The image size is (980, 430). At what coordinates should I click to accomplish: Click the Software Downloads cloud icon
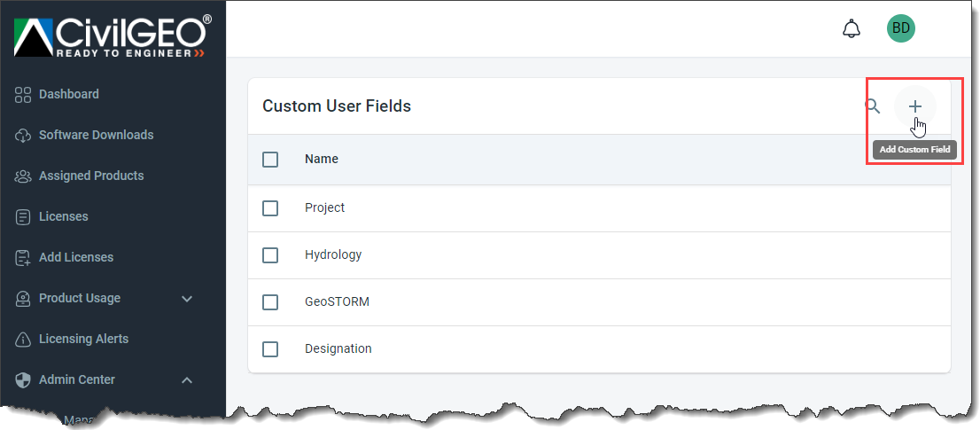(22, 136)
